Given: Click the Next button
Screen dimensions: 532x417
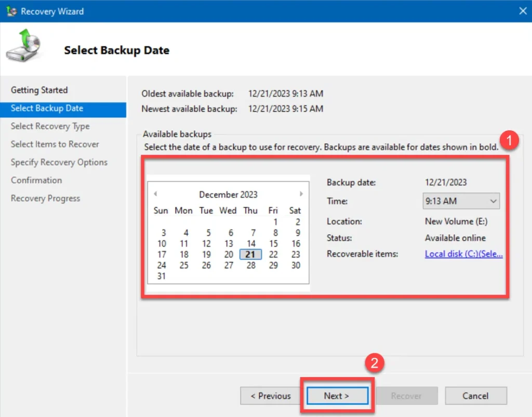Looking at the screenshot, I should point(337,396).
